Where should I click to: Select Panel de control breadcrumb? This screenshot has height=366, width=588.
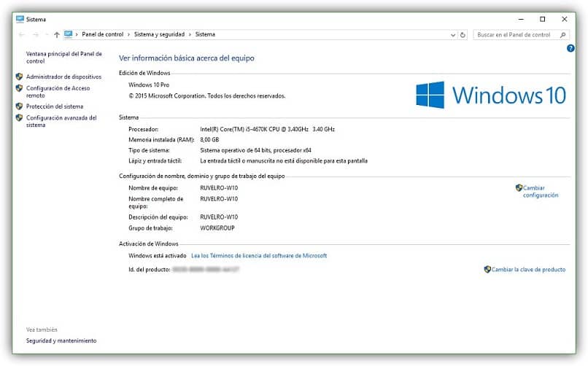(x=103, y=34)
